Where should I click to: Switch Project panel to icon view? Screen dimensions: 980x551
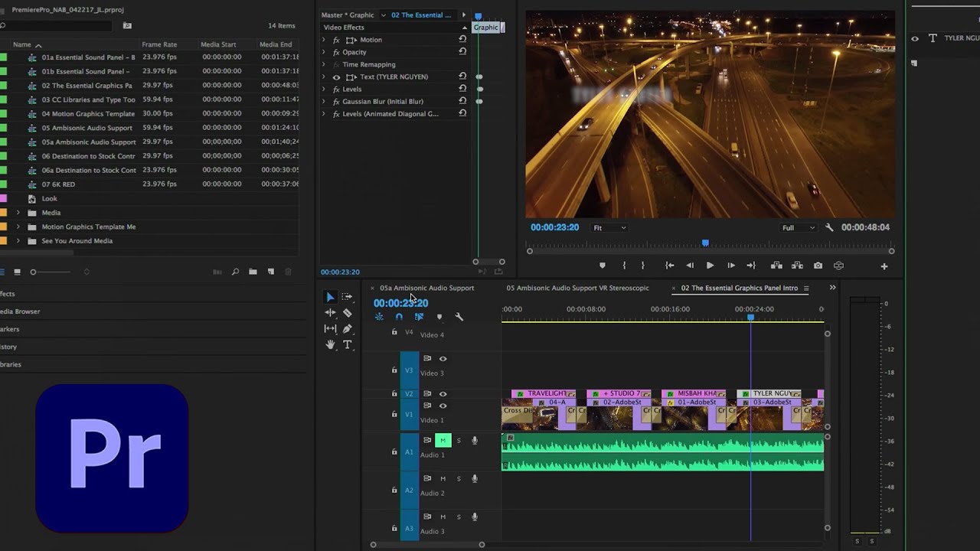point(17,272)
